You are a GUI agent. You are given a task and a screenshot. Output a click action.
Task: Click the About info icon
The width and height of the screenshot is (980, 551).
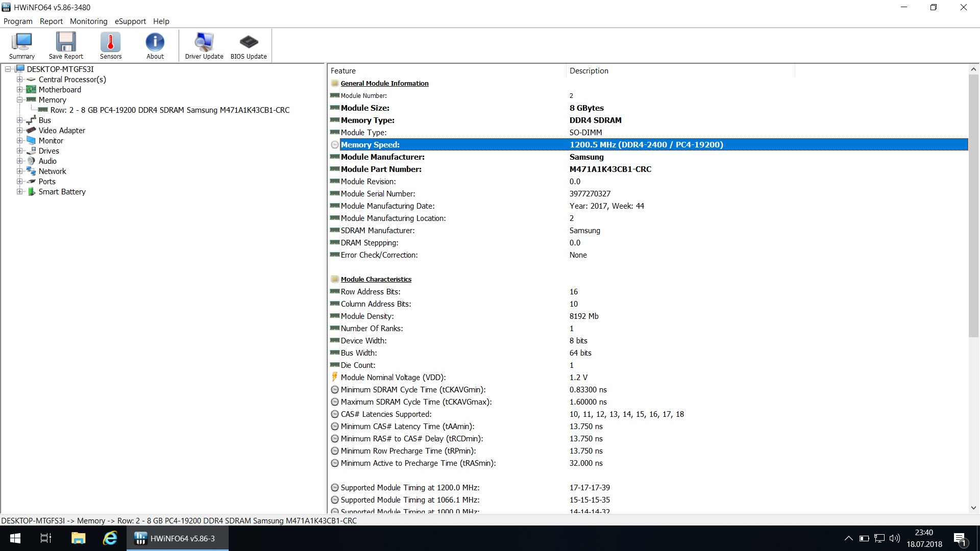point(155,46)
